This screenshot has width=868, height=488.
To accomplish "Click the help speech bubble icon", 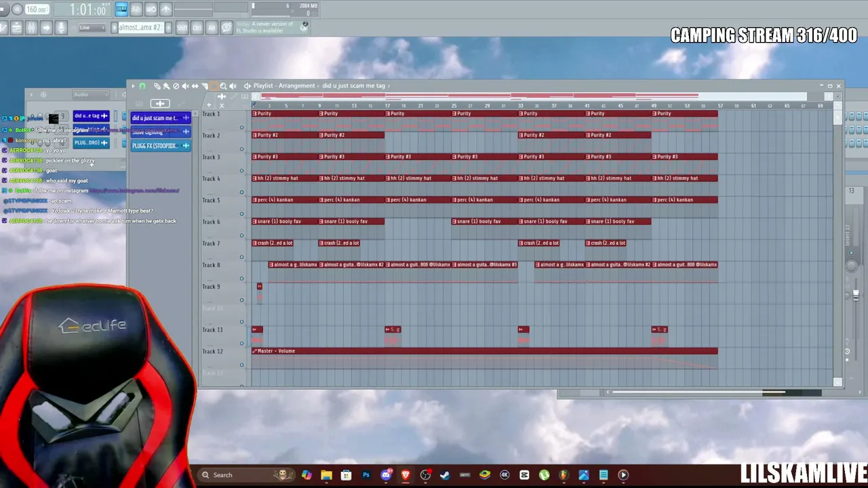I will (x=227, y=28).
